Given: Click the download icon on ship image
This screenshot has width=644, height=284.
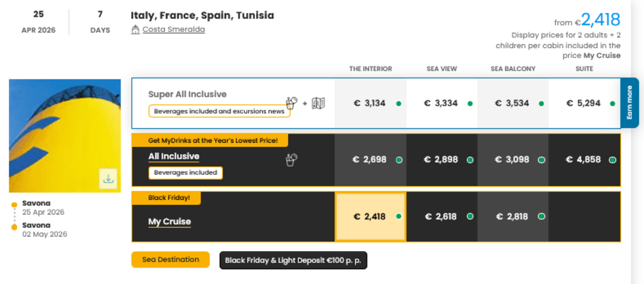Looking at the screenshot, I should pos(108,179).
